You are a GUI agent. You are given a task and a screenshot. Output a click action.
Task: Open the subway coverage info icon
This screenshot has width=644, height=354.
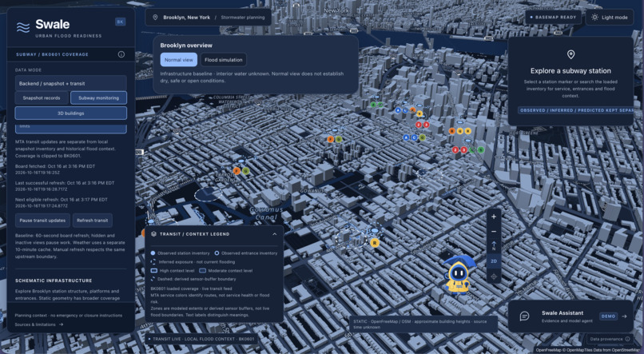click(121, 54)
